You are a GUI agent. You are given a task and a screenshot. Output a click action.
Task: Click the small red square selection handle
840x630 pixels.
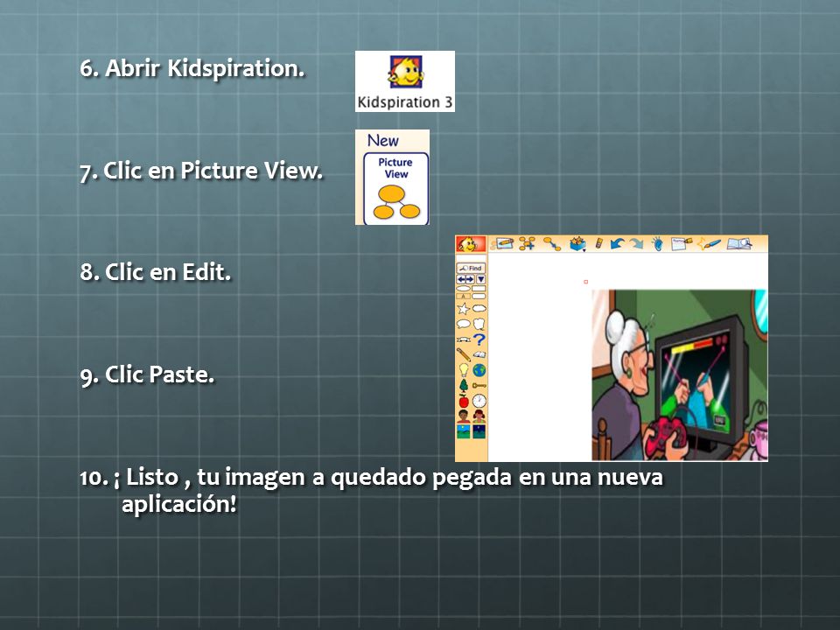(x=585, y=282)
